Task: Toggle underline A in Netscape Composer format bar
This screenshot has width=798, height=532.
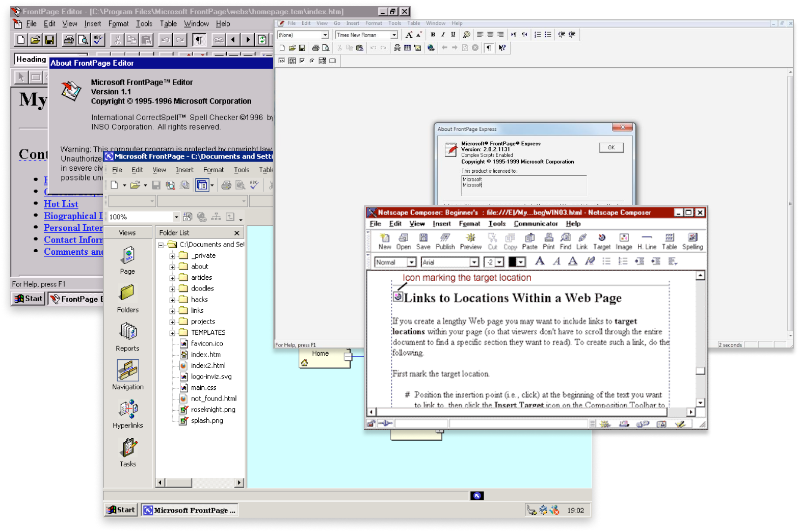Action: tap(573, 261)
